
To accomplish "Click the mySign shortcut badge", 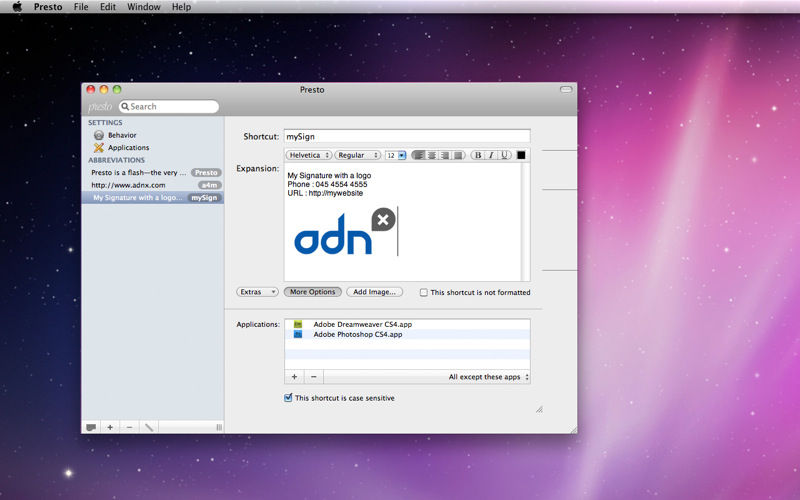I will 204,197.
